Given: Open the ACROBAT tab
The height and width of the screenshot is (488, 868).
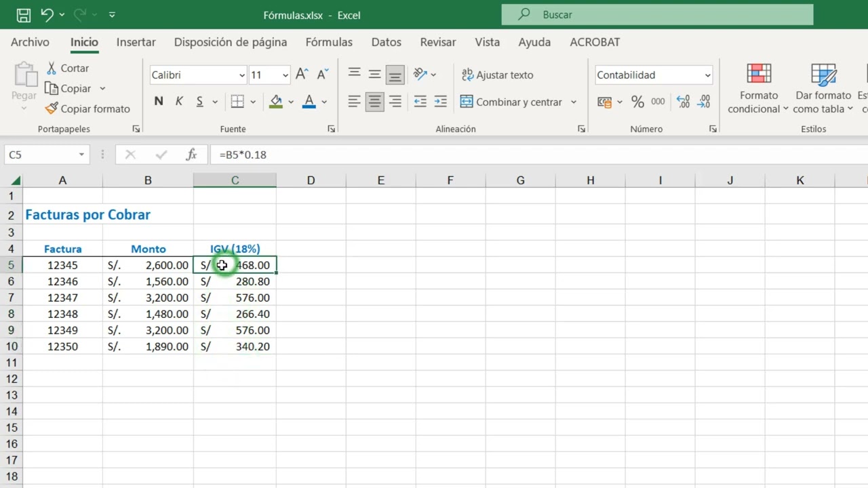Looking at the screenshot, I should [595, 42].
